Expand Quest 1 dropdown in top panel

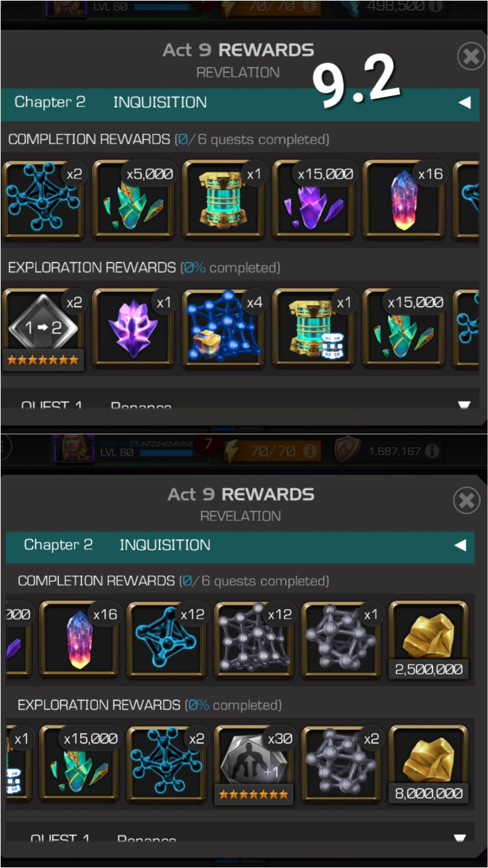(x=464, y=404)
